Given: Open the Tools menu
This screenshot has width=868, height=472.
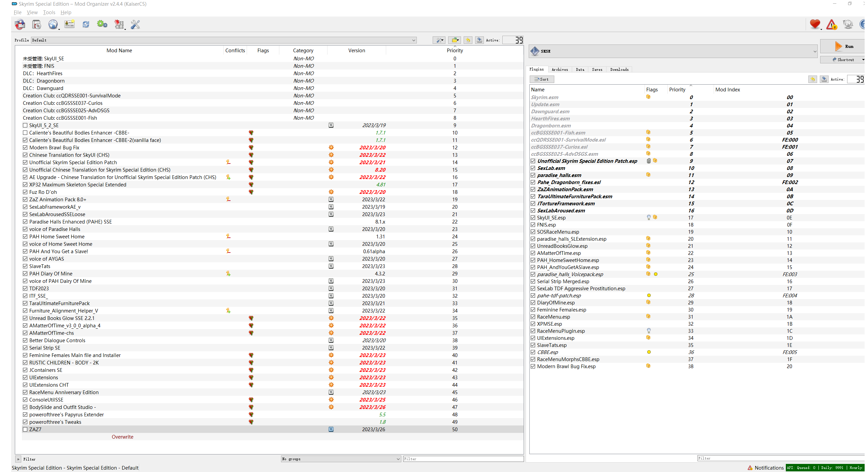Looking at the screenshot, I should [49, 12].
